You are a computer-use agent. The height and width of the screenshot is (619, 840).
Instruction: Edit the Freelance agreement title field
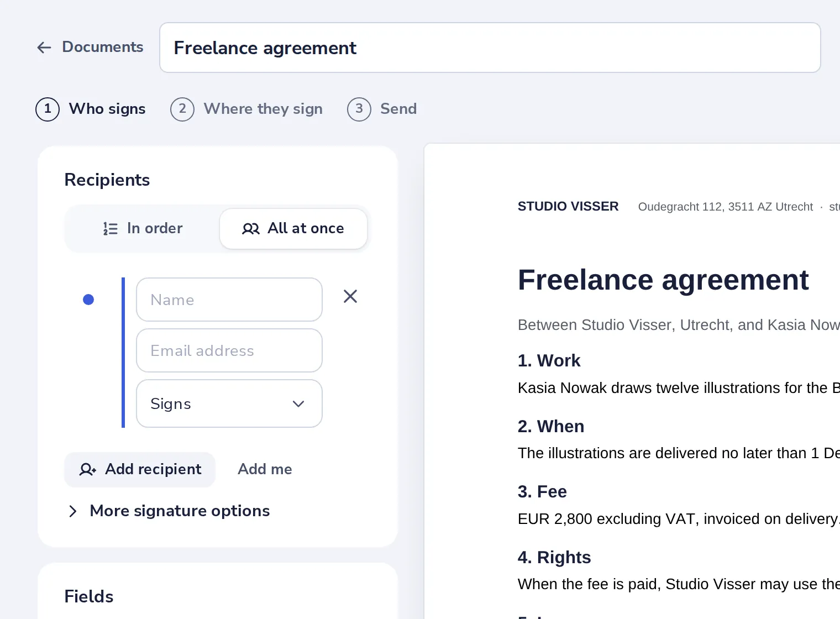(x=490, y=48)
